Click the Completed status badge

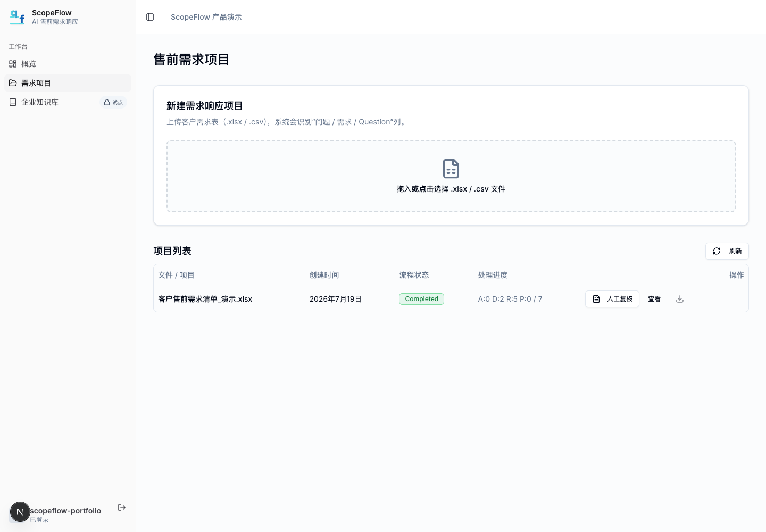coord(421,299)
